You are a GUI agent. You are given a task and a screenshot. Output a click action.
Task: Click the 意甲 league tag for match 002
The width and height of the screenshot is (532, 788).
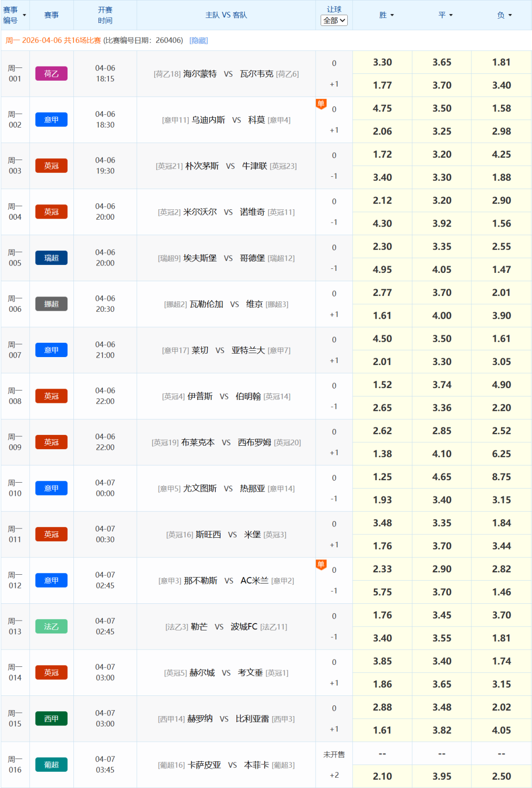[51, 120]
